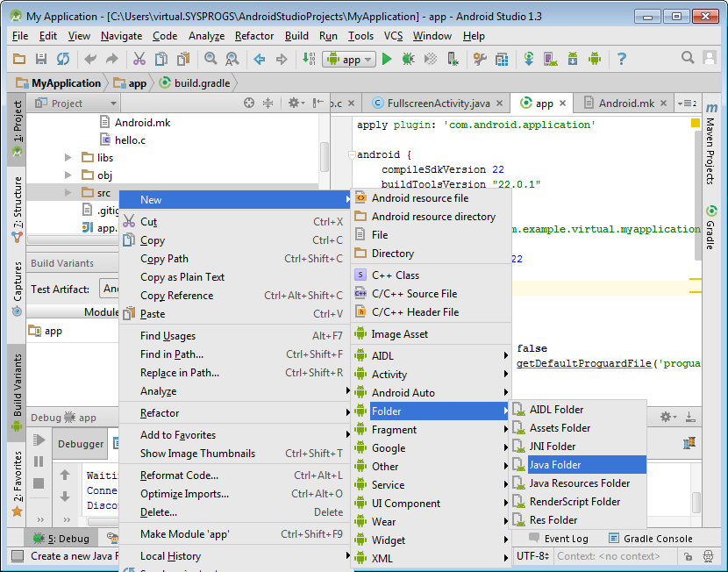Click the Search Everywhere magnifier icon
Image resolution: width=728 pixels, height=572 pixels.
[688, 58]
